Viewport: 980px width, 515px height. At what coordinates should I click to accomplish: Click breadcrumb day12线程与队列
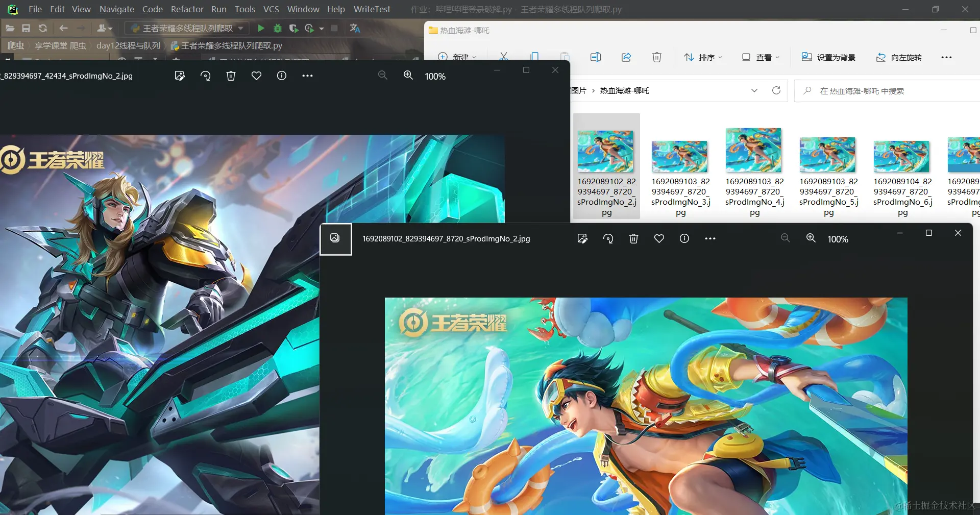pos(128,45)
